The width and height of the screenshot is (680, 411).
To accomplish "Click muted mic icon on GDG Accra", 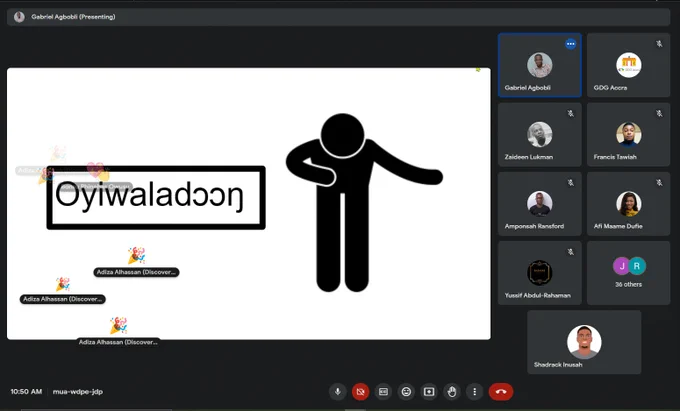I will click(659, 44).
